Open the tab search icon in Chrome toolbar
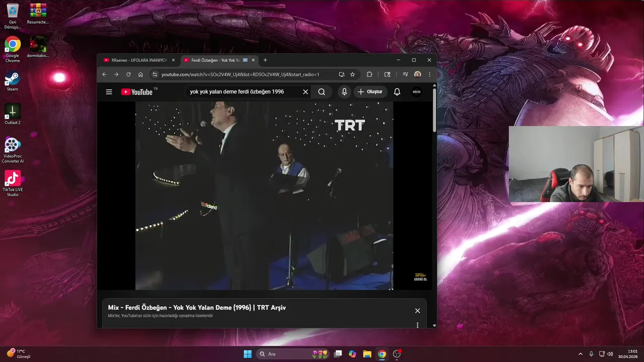 coord(387,74)
